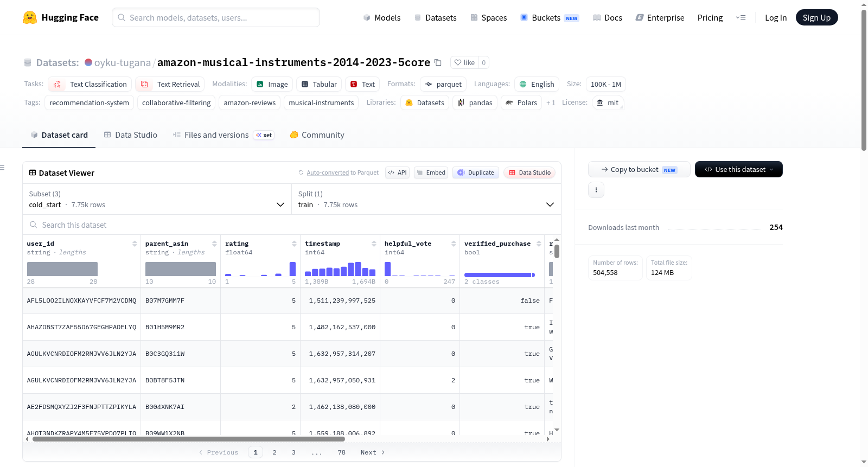
Task: Go to Spaces
Action: coord(488,17)
